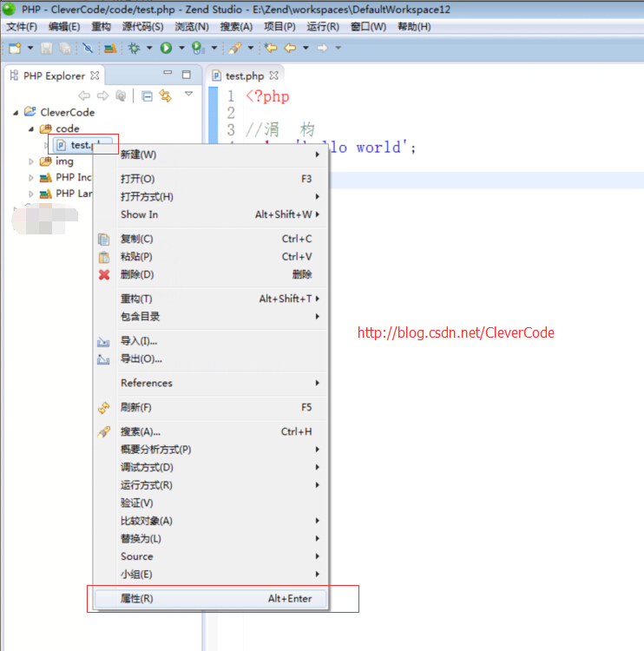This screenshot has width=644, height=651.
Task: Choose 新建(W) in the context menu
Action: click(x=211, y=155)
